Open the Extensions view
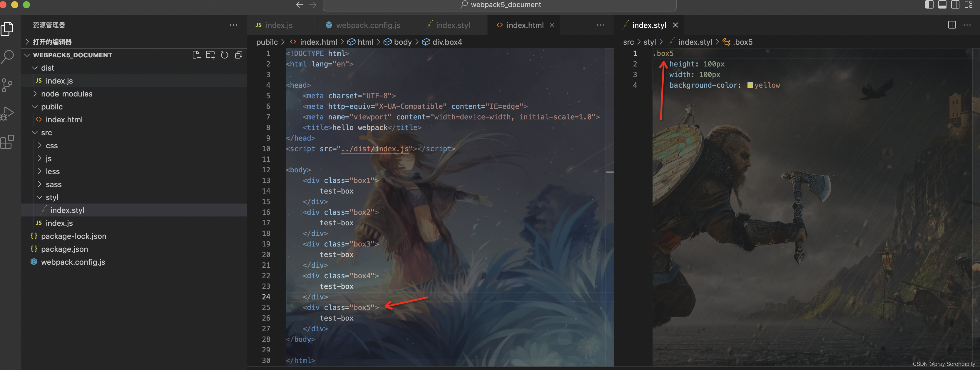The width and height of the screenshot is (980, 370). pyautogui.click(x=7, y=142)
